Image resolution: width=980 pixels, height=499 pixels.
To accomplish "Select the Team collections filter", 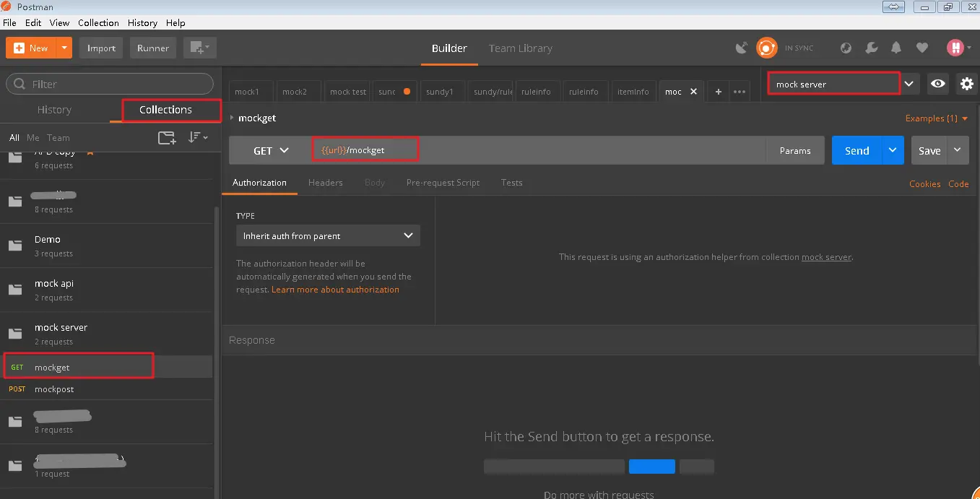I will click(58, 138).
